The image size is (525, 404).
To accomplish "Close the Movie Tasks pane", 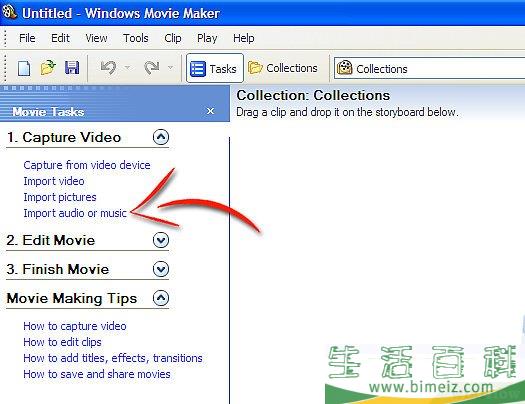I will 210,111.
